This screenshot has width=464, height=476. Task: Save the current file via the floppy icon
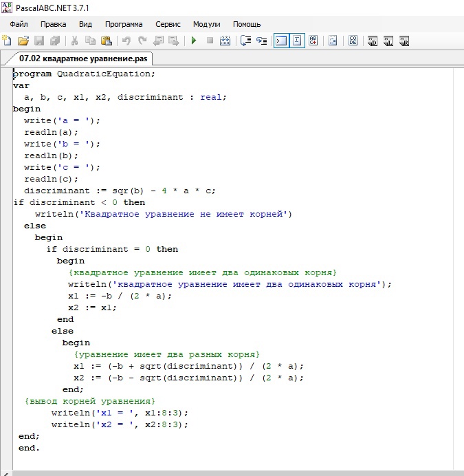click(39, 41)
